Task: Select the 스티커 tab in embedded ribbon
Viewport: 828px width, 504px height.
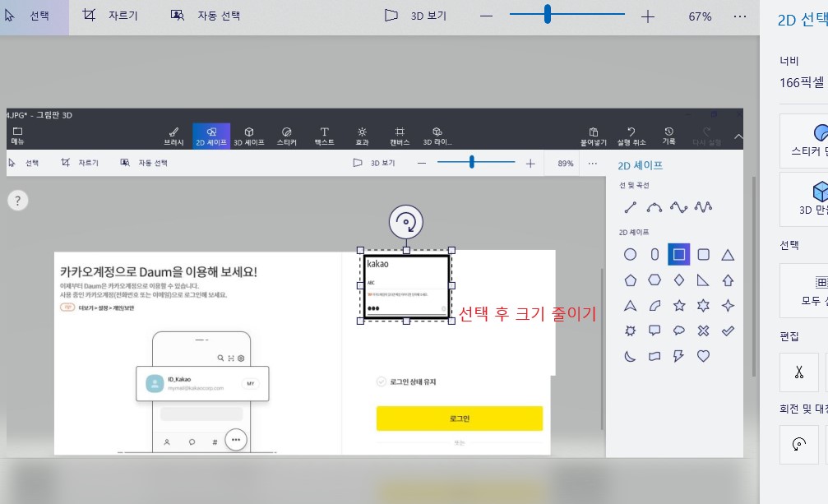Action: pos(287,136)
